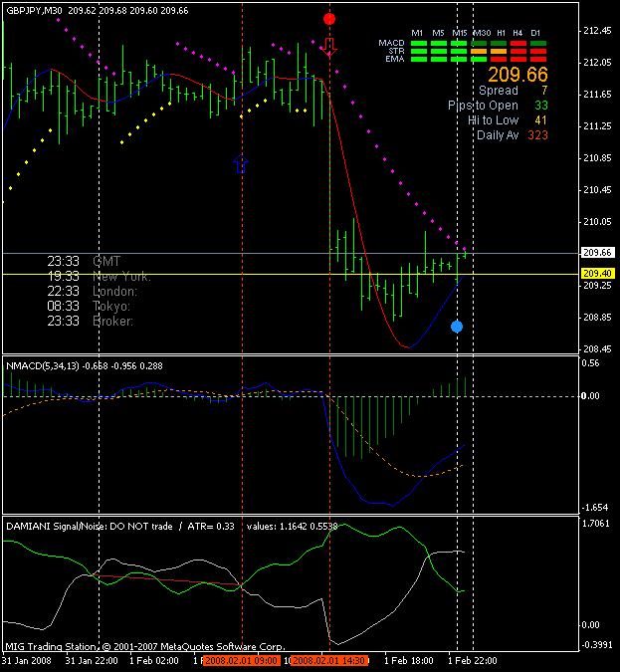This screenshot has height=672, width=620.
Task: Click the 31 Jan 22:00 time axis label
Action: [92, 660]
